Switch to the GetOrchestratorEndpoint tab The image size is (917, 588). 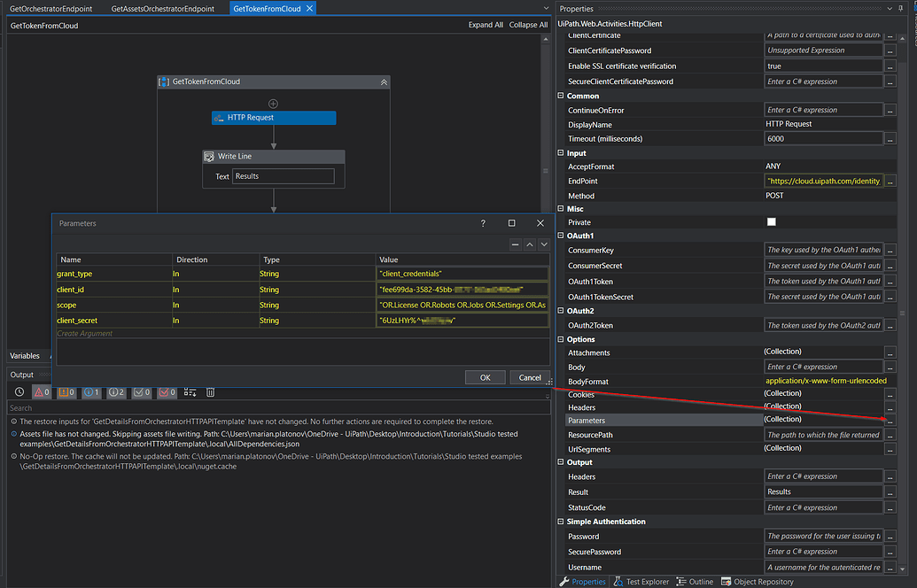(51, 8)
